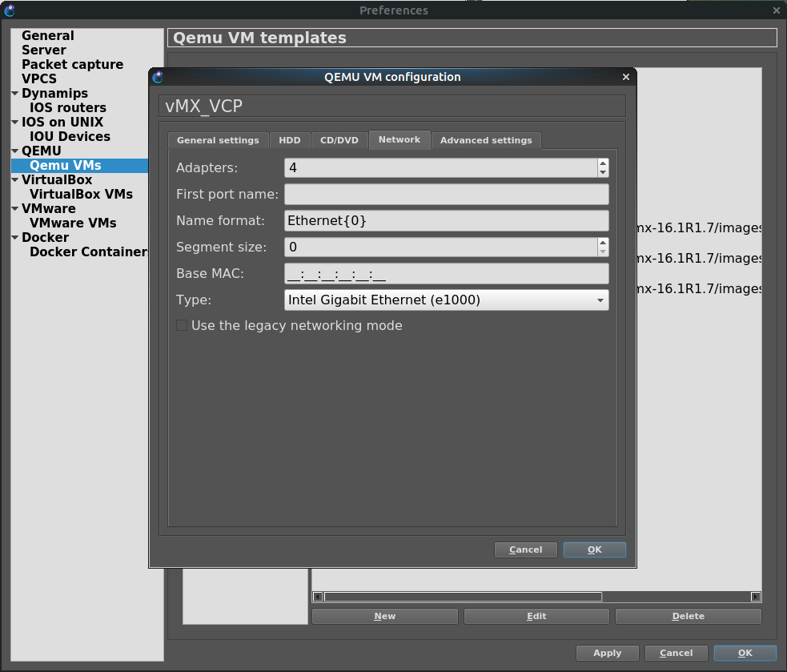Click the GNS3 icon in the QEMU dialog title bar

158,78
